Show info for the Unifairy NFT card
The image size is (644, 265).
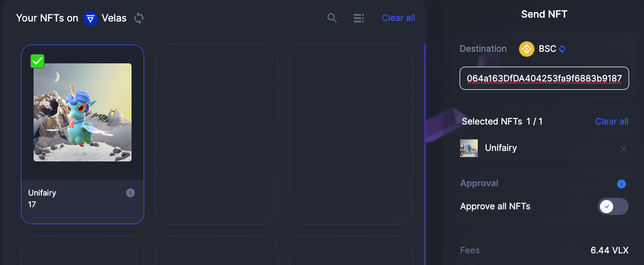click(x=130, y=193)
